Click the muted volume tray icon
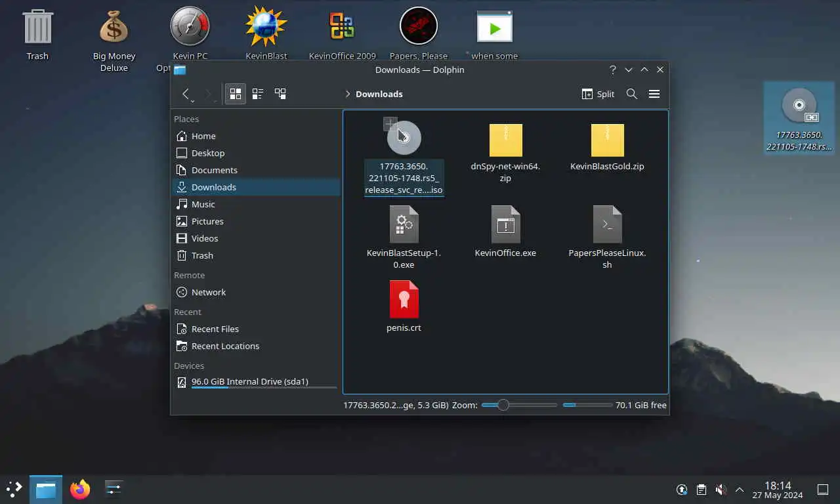 (721, 490)
